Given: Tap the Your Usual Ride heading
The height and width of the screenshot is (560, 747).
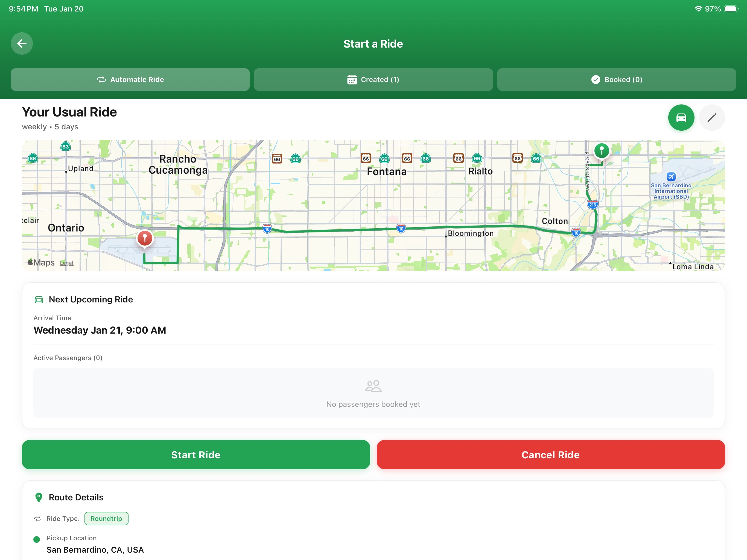Looking at the screenshot, I should pyautogui.click(x=69, y=112).
